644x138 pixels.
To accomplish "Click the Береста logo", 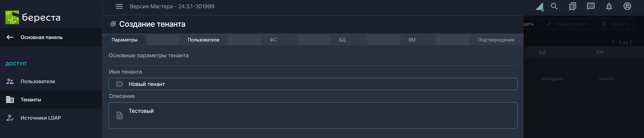I will 33,18.
